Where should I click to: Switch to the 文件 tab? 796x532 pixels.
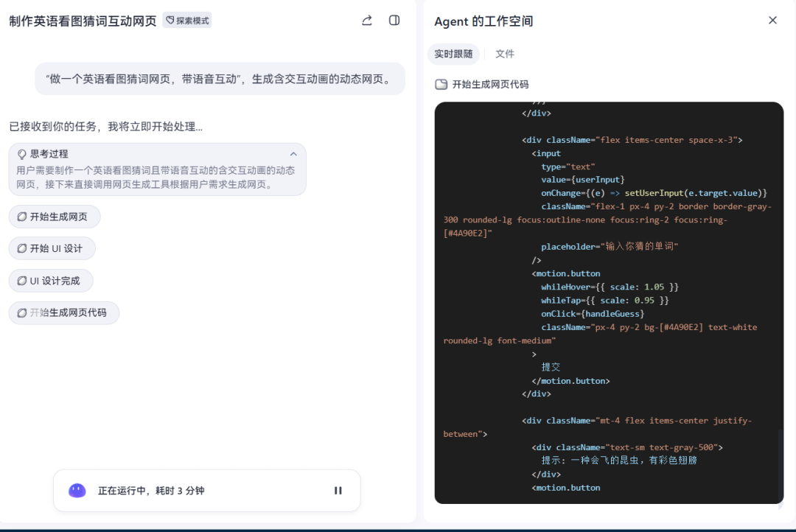point(506,55)
